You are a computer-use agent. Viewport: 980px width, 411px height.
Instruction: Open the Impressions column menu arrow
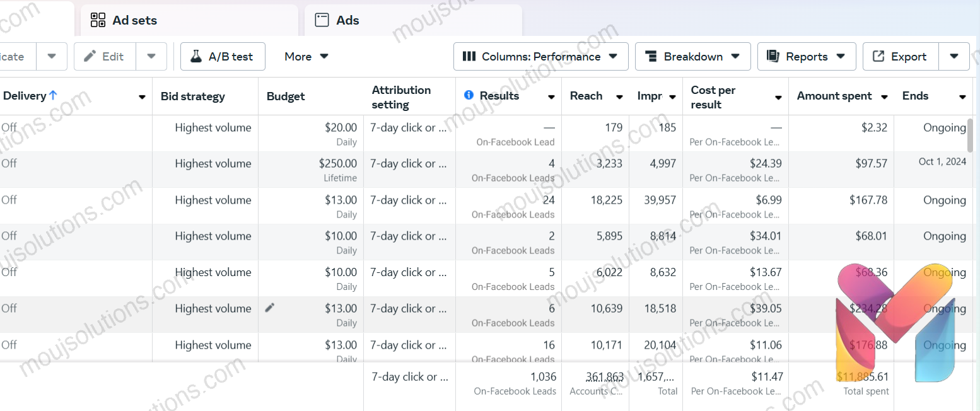click(x=672, y=97)
